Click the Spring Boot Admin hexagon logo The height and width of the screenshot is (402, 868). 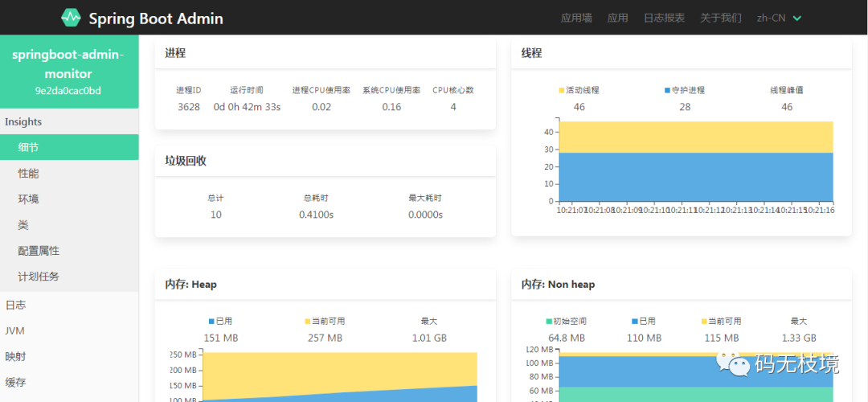[x=72, y=18]
